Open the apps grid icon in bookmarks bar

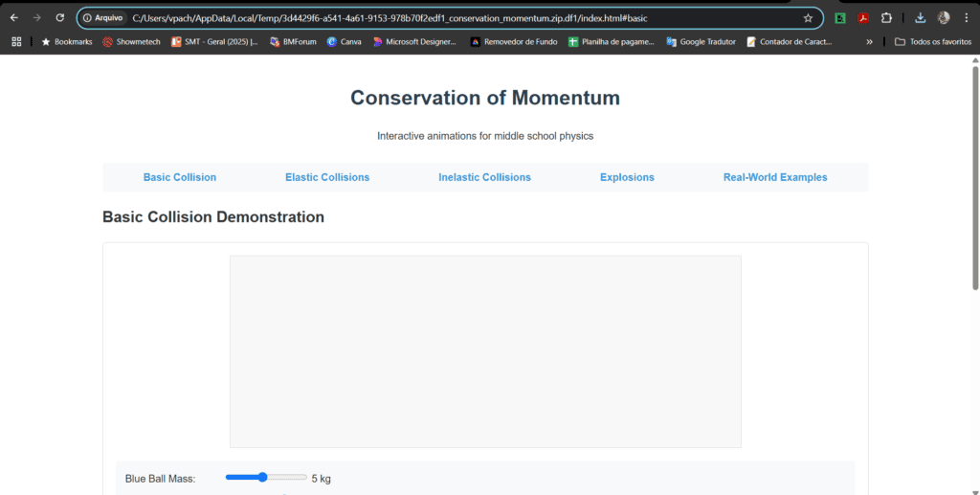click(16, 42)
